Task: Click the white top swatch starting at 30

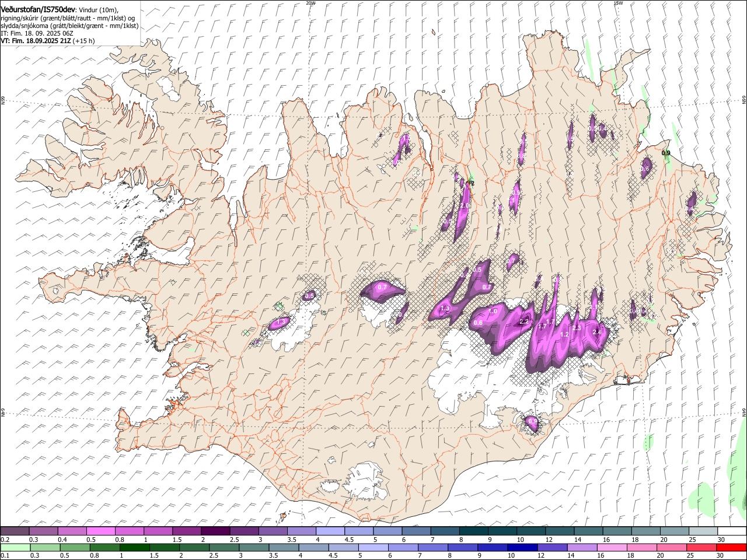Action: [x=732, y=531]
